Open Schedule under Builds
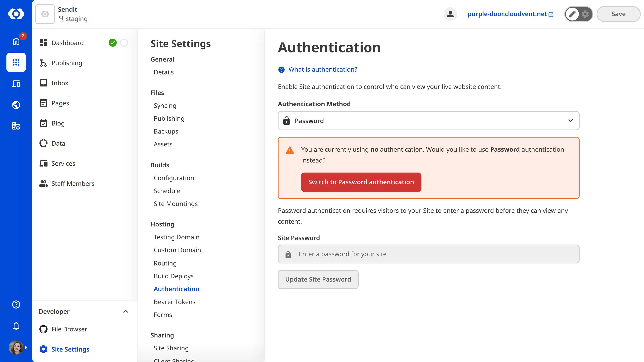Screen dimensions: 644x362 (x=167, y=191)
